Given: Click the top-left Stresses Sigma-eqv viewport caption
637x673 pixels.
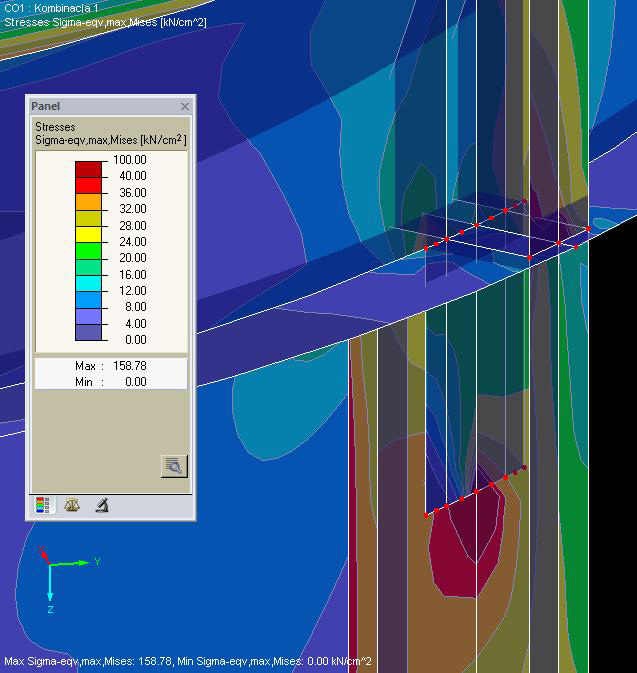Looking at the screenshot, I should click(105, 22).
